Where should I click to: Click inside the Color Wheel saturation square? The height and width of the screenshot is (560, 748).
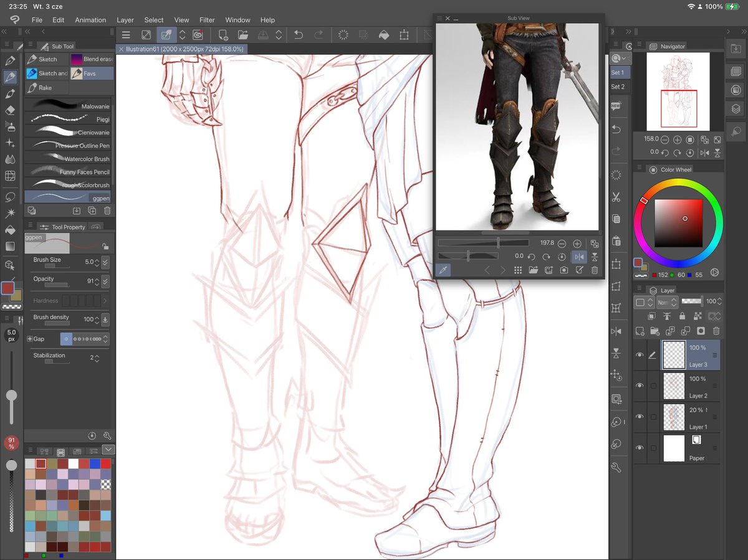[678, 223]
